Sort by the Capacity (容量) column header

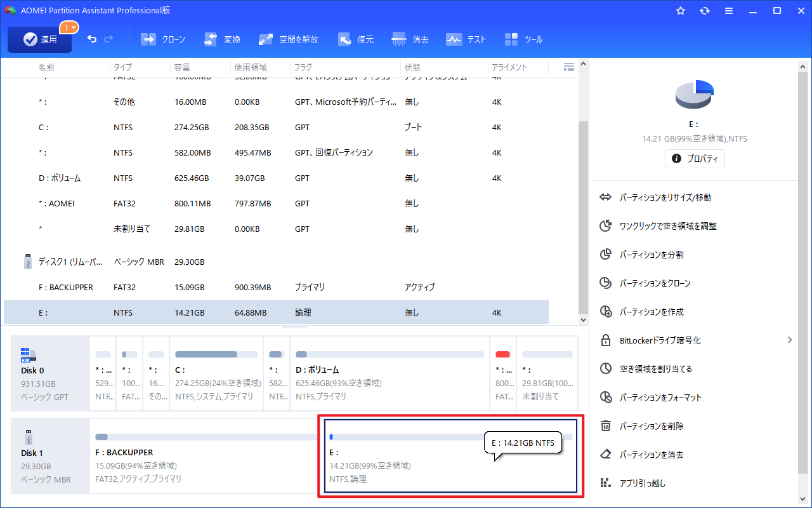coord(182,67)
